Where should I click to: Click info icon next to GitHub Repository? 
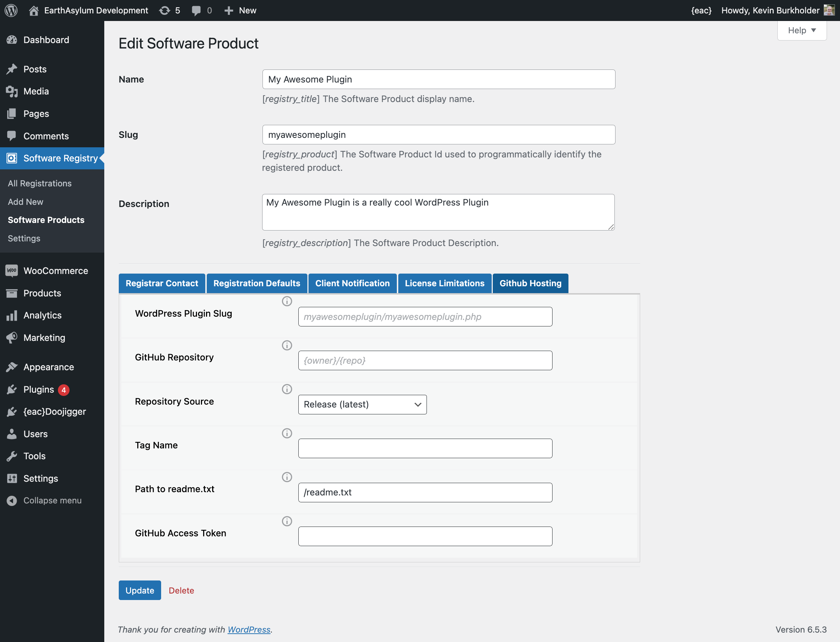pos(287,346)
